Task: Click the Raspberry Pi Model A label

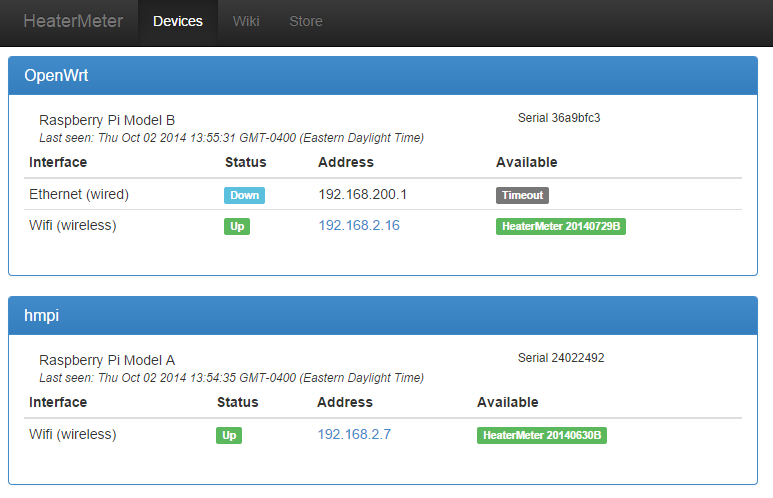Action: coord(107,360)
